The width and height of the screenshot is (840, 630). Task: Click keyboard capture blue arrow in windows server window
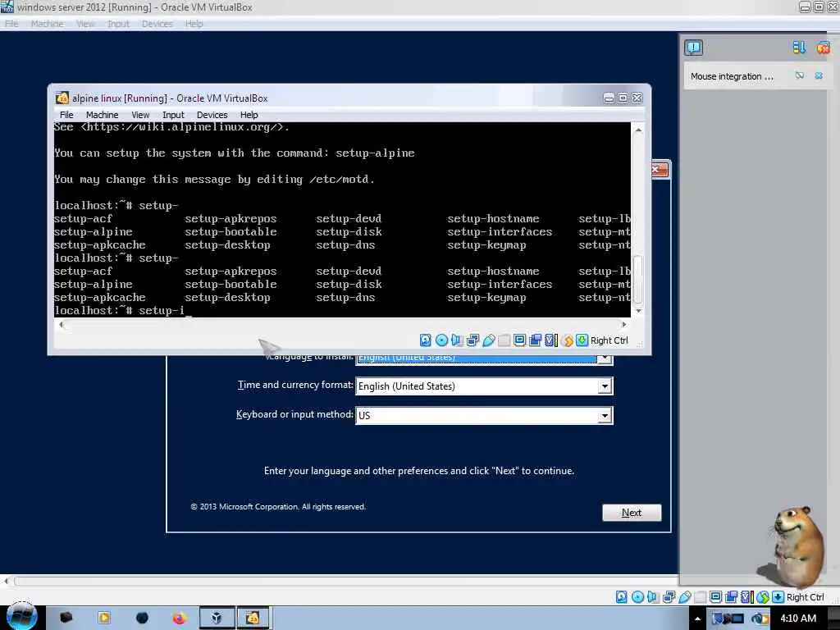tap(778, 597)
